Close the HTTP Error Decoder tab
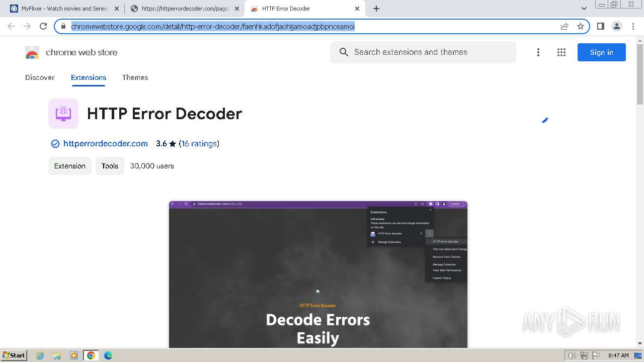 coord(357,9)
